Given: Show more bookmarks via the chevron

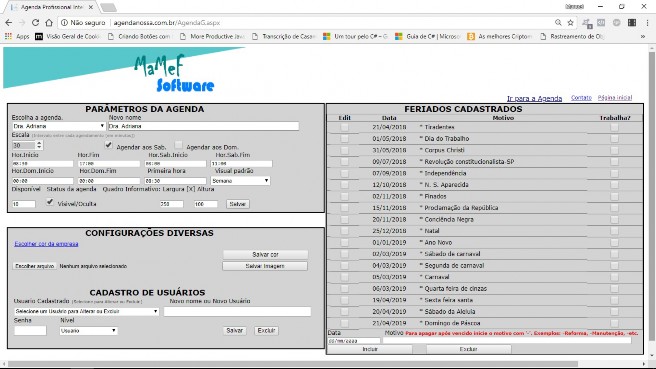Looking at the screenshot, I should pos(642,36).
